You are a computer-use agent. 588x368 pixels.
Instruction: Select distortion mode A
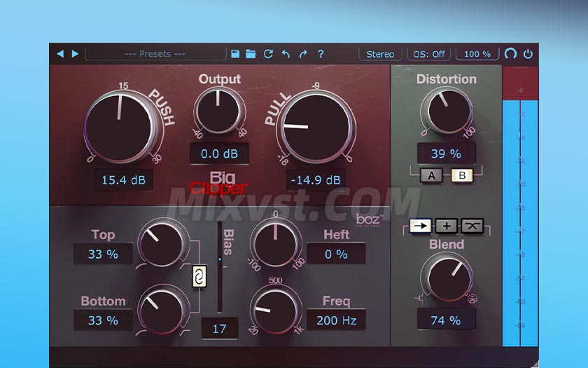click(432, 176)
